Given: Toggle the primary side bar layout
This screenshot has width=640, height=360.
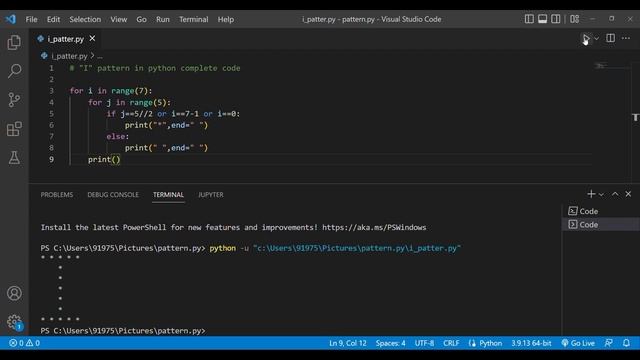Looking at the screenshot, I should [x=529, y=19].
